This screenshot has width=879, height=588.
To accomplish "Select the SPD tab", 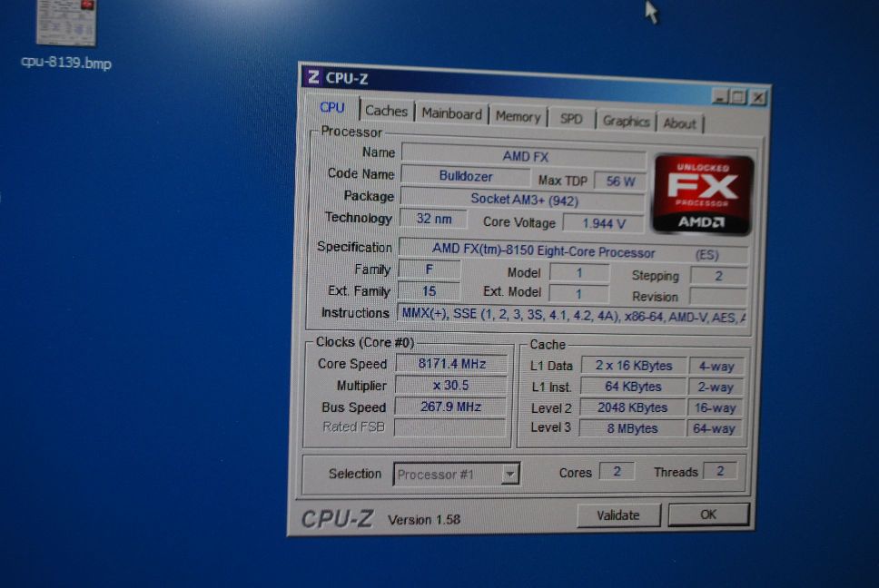I will pyautogui.click(x=571, y=119).
